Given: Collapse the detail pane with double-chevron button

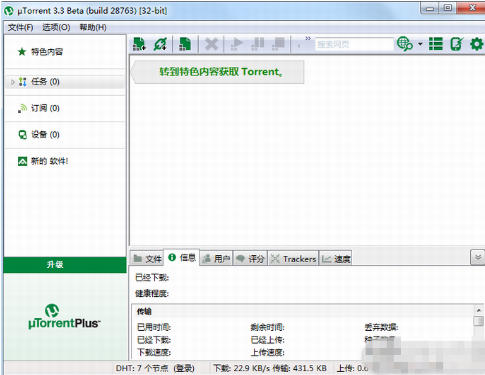Looking at the screenshot, I should [477, 257].
